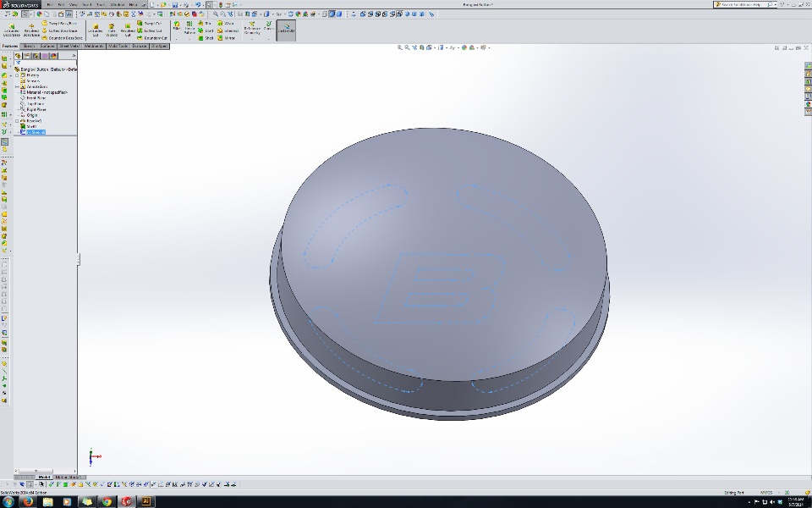Switch to the Mold Tools tab
Viewport: 812px width, 508px height.
[x=118, y=46]
